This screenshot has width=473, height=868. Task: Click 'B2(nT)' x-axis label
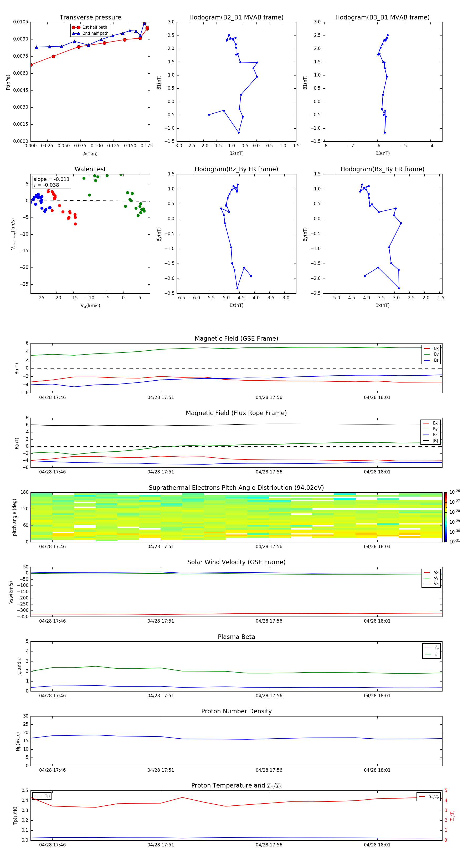click(x=236, y=153)
